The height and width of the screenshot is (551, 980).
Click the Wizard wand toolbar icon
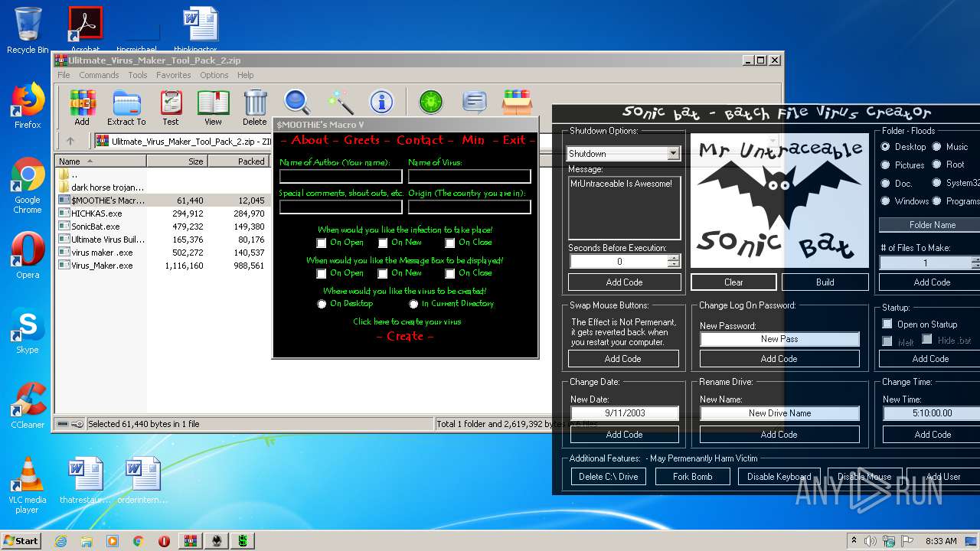(340, 101)
